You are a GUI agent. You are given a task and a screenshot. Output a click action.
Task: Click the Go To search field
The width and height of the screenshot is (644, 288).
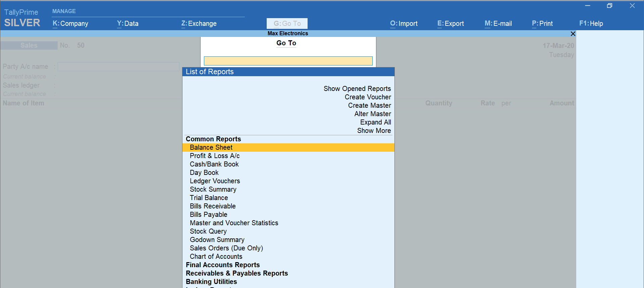click(x=288, y=61)
